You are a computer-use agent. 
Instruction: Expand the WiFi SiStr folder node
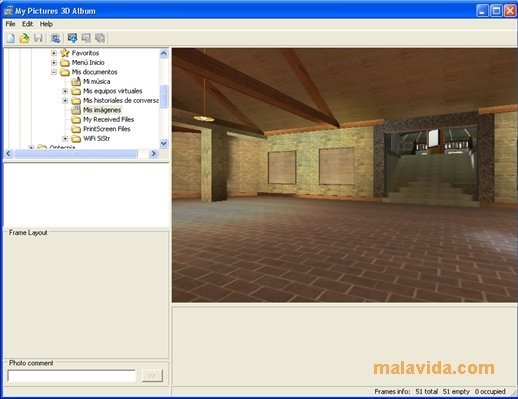pos(65,138)
